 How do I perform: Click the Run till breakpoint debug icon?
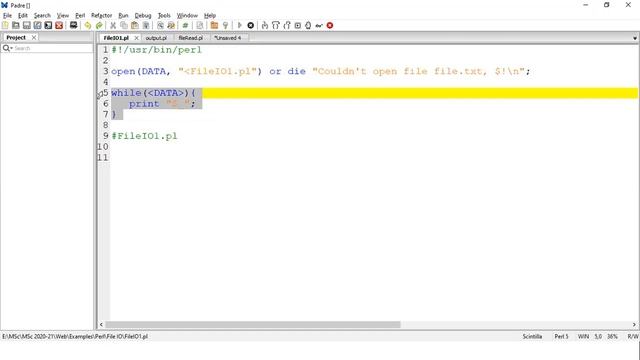[298, 25]
